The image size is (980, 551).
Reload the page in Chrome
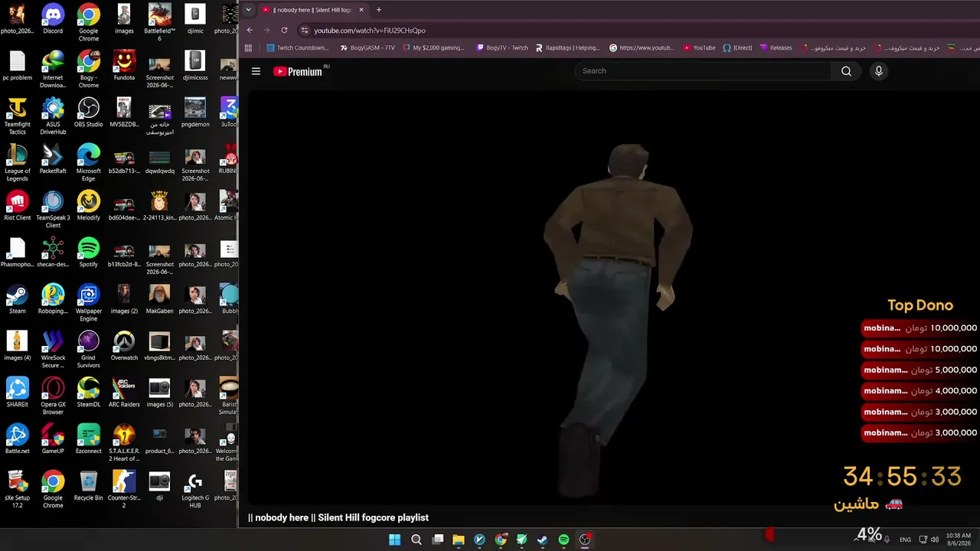click(284, 31)
